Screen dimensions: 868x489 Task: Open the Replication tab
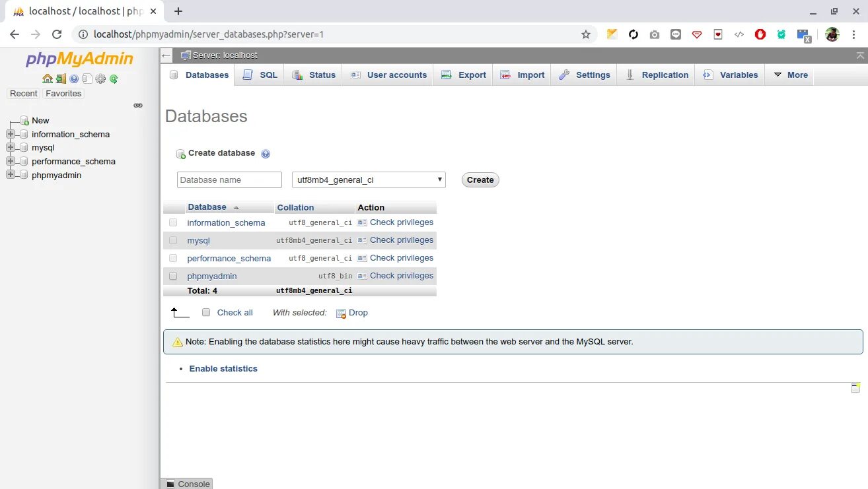click(657, 75)
